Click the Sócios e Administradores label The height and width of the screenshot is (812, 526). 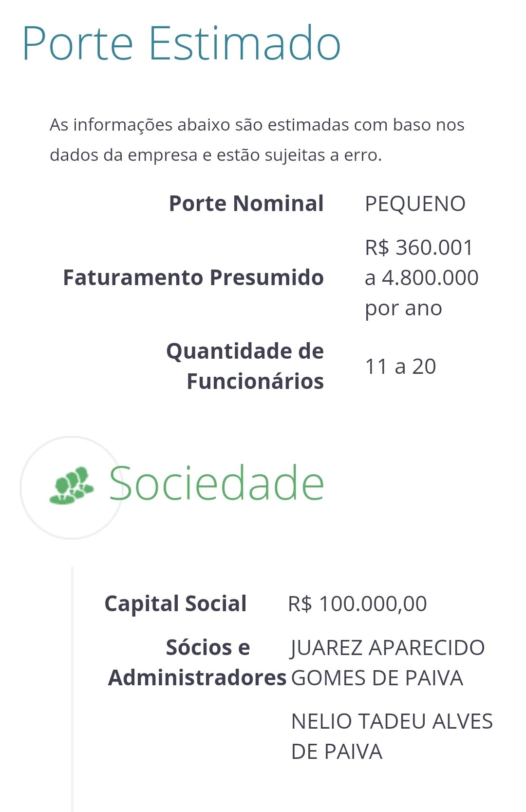[197, 662]
